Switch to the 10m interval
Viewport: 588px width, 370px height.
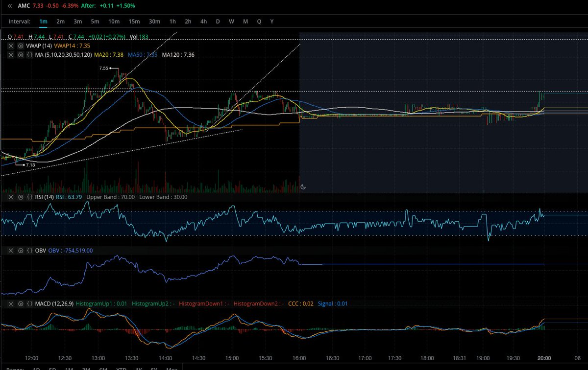point(114,22)
